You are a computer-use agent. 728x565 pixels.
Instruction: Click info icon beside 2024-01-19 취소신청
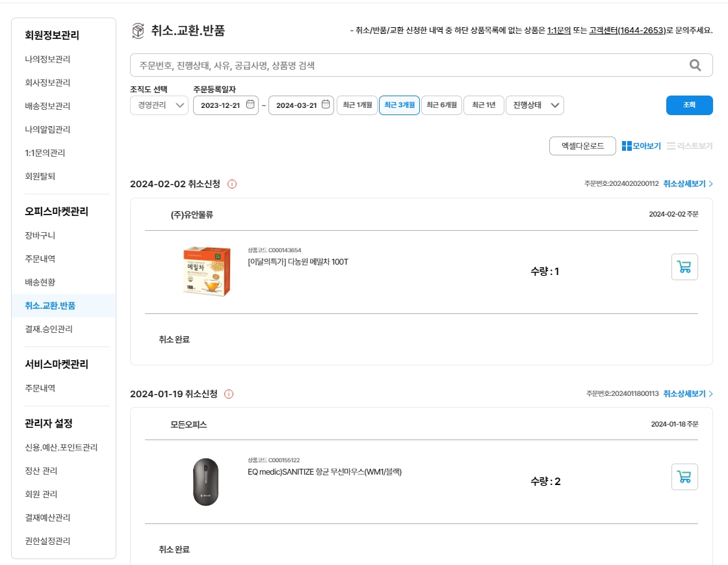click(x=229, y=394)
